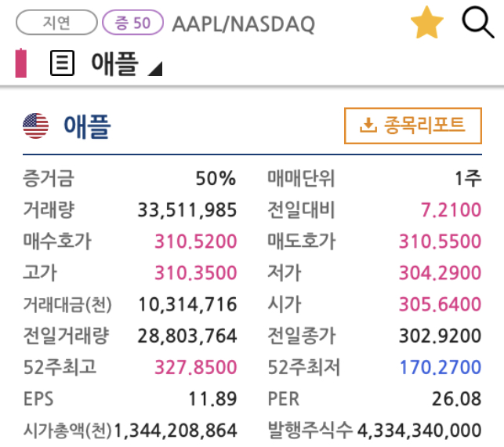
Task: Select the 시가 value 305.6400
Action: pos(440,304)
